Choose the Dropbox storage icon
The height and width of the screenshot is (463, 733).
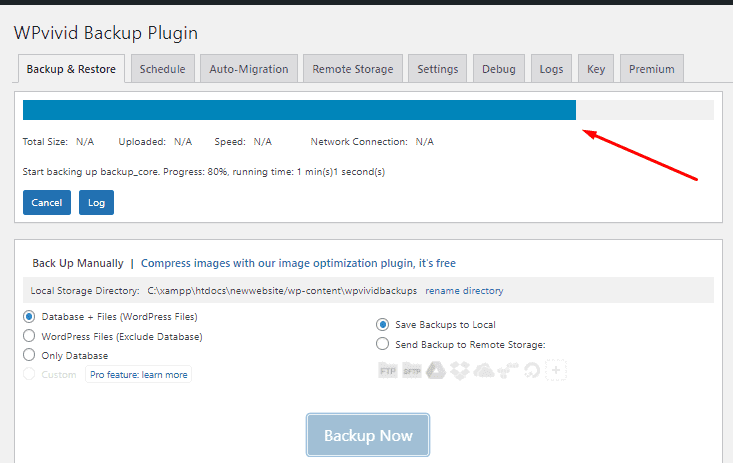tap(460, 370)
